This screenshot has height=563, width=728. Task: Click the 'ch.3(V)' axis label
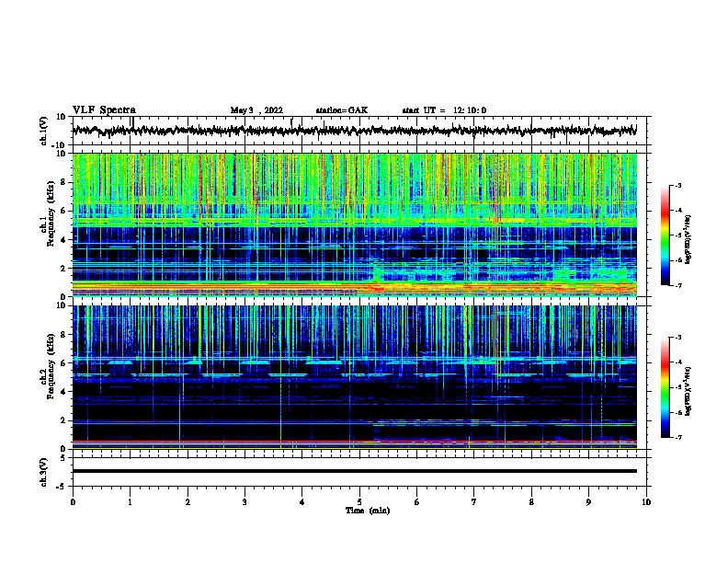tap(44, 472)
